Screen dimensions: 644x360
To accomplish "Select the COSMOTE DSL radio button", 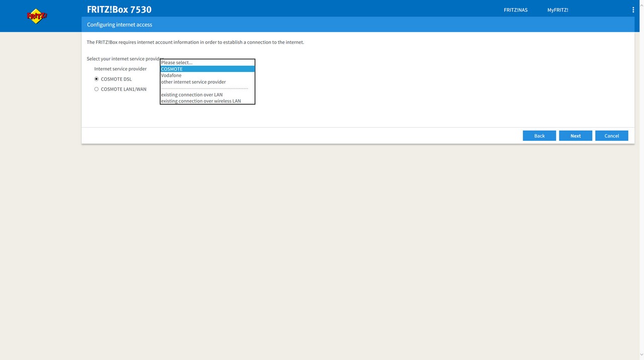I will [97, 79].
